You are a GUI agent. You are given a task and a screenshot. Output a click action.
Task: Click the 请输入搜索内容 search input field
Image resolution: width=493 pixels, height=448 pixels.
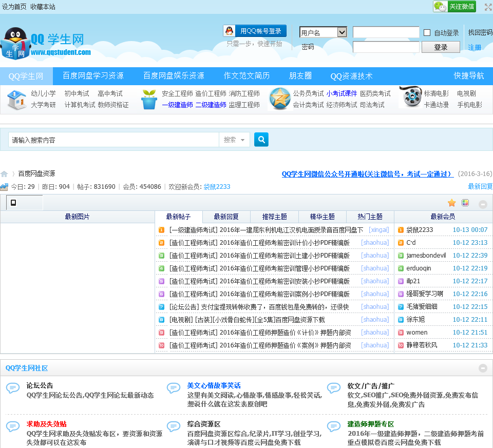point(113,140)
